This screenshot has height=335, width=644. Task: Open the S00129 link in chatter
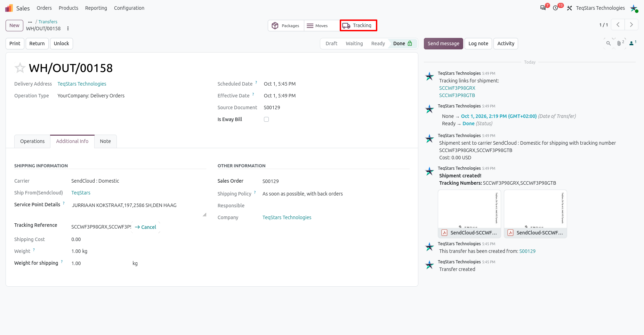[x=528, y=251]
